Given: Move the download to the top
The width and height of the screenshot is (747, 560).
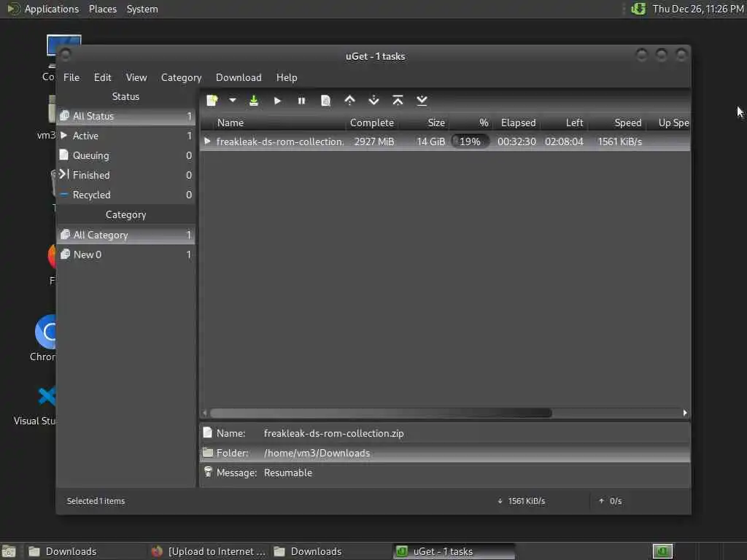Looking at the screenshot, I should click(398, 101).
